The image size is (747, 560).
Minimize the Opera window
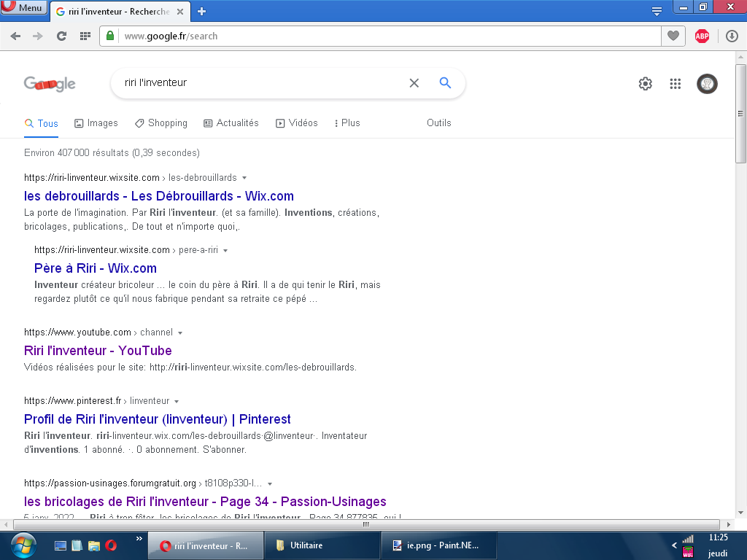(684, 7)
